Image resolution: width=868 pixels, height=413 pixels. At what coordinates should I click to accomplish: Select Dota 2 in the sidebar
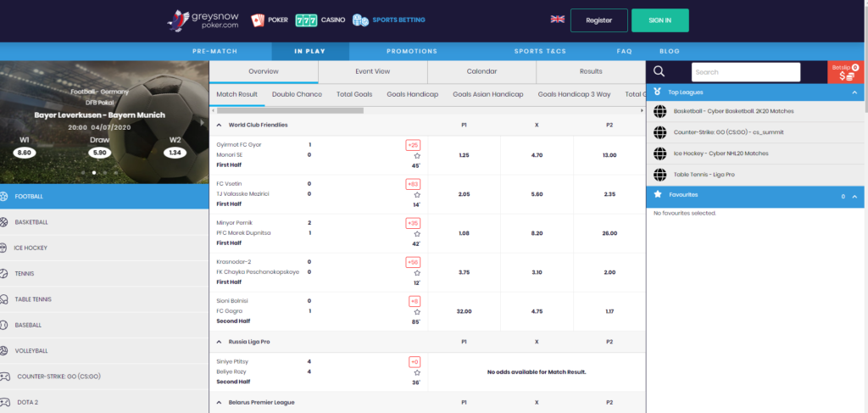click(104, 403)
